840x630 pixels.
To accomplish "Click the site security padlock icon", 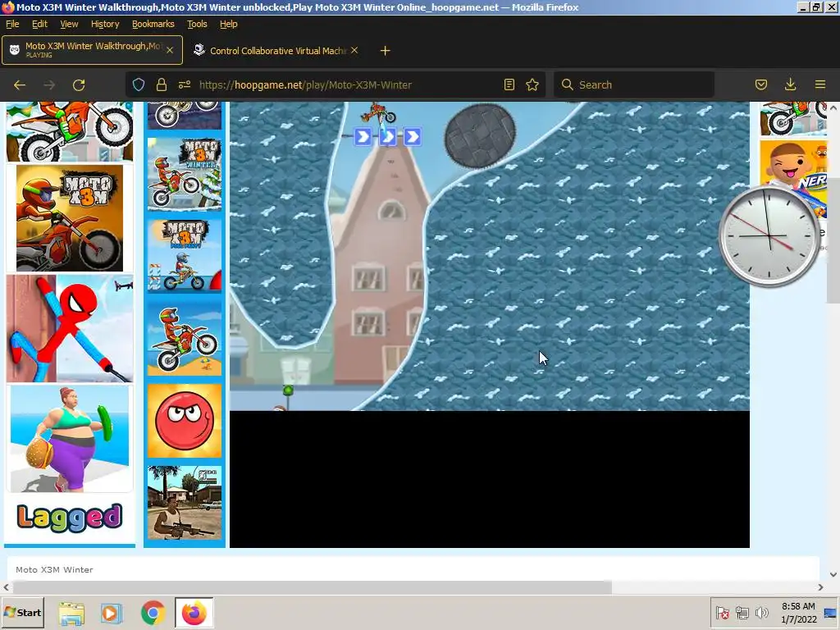I will coord(162,84).
